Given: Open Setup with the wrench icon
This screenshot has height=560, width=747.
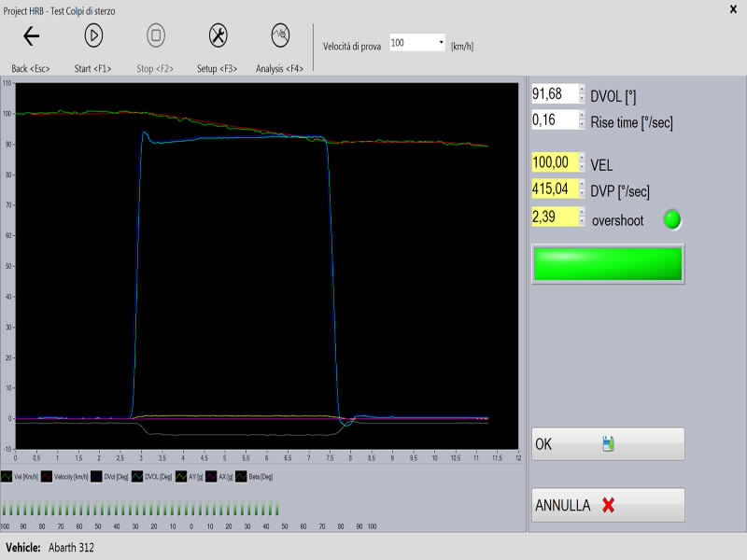Looking at the screenshot, I should click(x=217, y=36).
